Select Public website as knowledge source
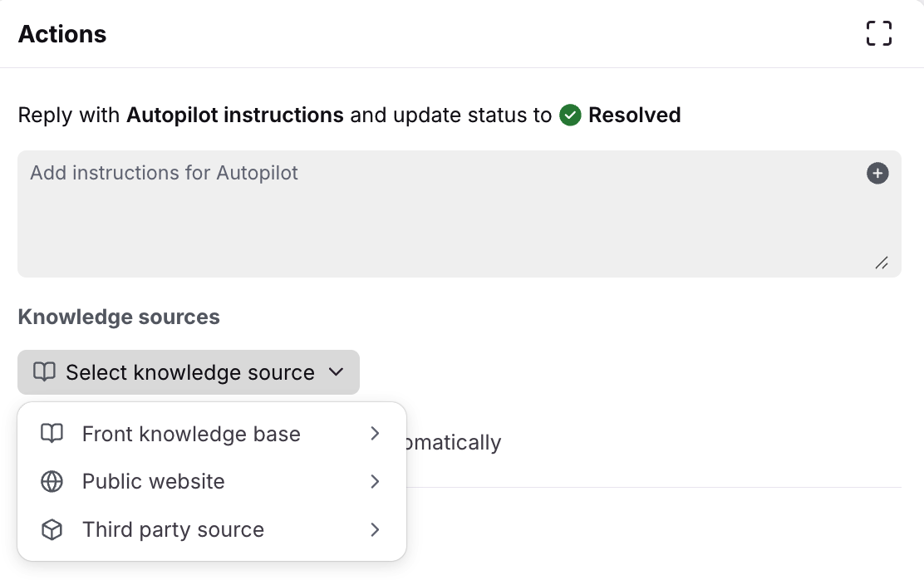Screen dimensions: 924x580 154,482
